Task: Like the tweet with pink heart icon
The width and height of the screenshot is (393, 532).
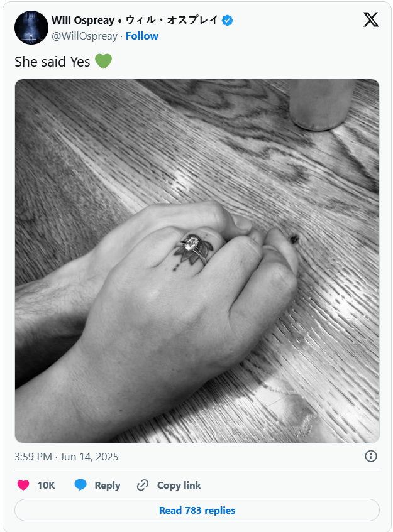Action: 23,485
